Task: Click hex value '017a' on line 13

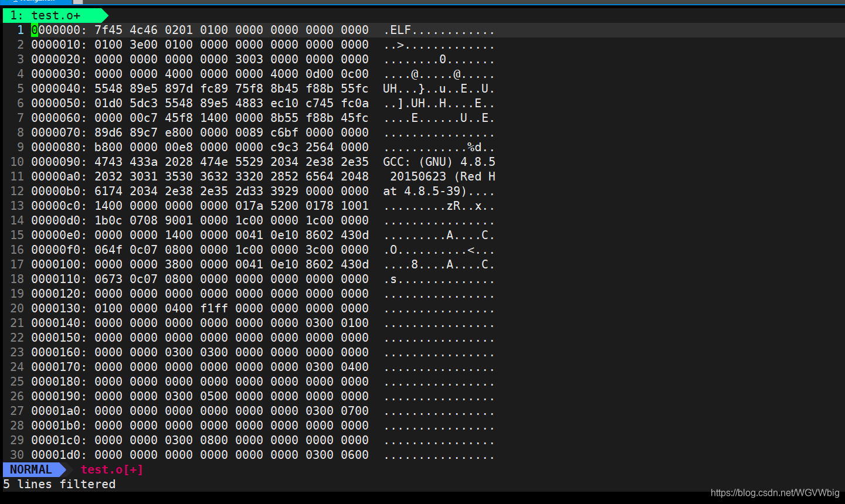Action: [249, 206]
